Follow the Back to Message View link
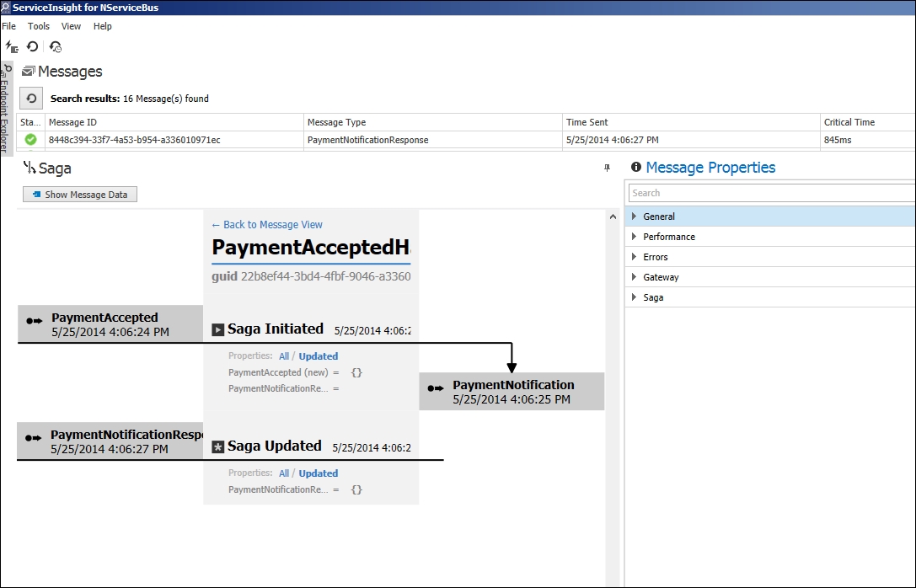The image size is (916, 588). [266, 224]
